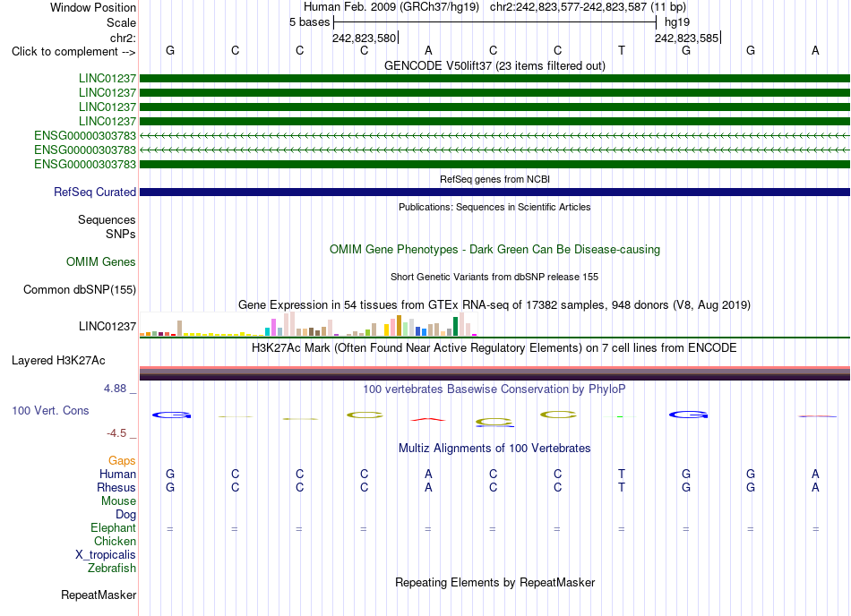851x616 pixels.
Task: Click the 'Sequences' subtrack label
Action: pos(107,219)
